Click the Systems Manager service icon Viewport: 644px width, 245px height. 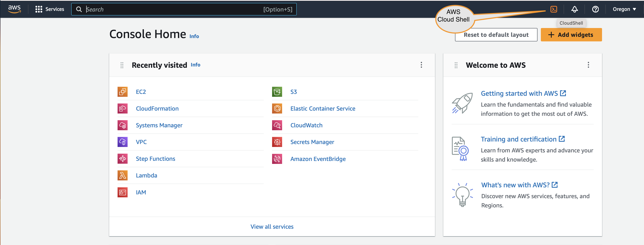[x=123, y=125]
